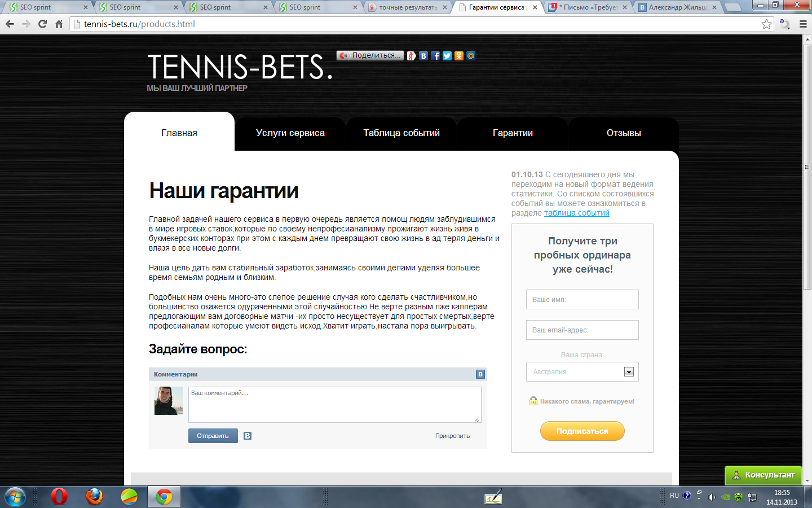812x508 pixels.
Task: Focus the Ваше имя field
Action: [x=582, y=300]
